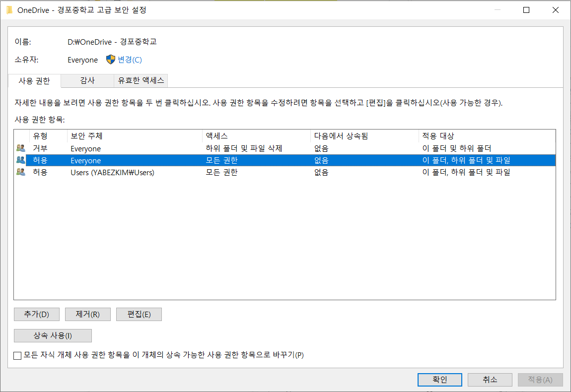Image resolution: width=571 pixels, height=392 pixels.
Task: Click the 편집(E) button
Action: click(139, 314)
